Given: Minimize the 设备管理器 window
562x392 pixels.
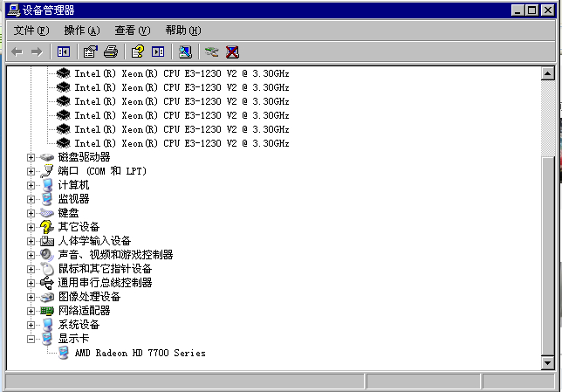Looking at the screenshot, I should tap(517, 10).
